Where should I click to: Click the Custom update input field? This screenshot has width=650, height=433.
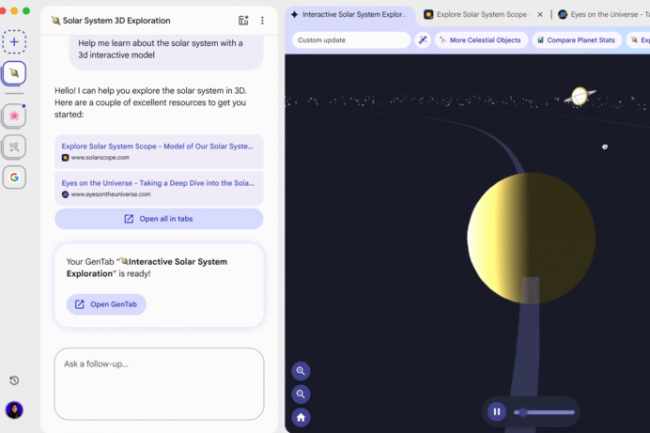351,40
